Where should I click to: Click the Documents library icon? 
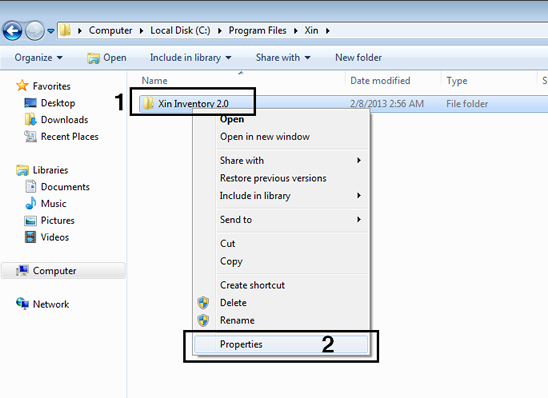(30, 187)
